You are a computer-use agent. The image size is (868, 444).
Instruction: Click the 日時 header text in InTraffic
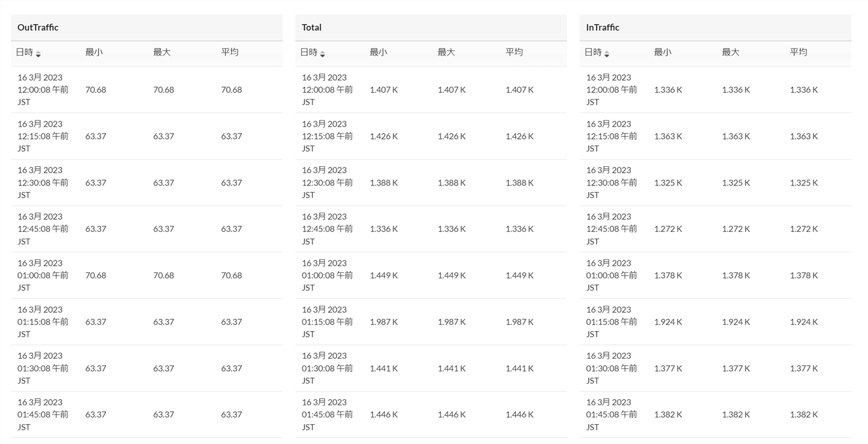(x=593, y=53)
